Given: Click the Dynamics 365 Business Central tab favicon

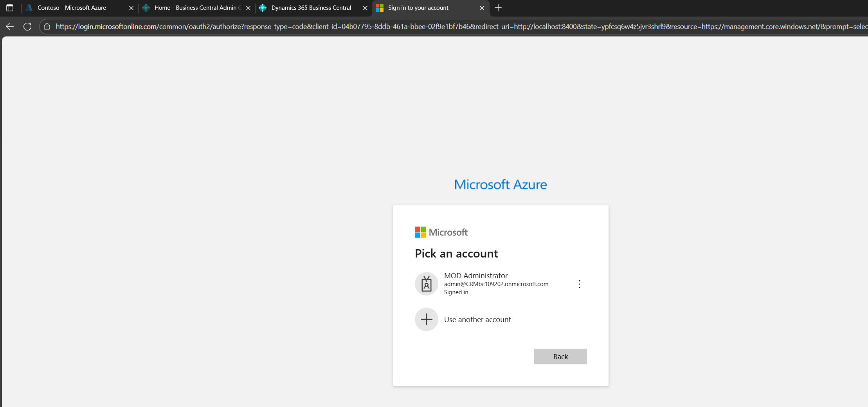Looking at the screenshot, I should coord(263,8).
